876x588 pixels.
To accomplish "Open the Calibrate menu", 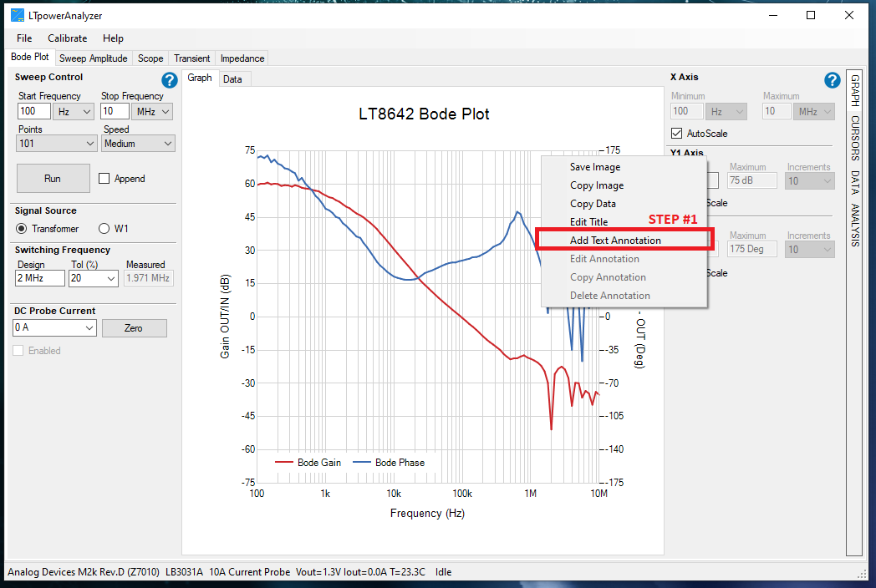I will click(67, 38).
